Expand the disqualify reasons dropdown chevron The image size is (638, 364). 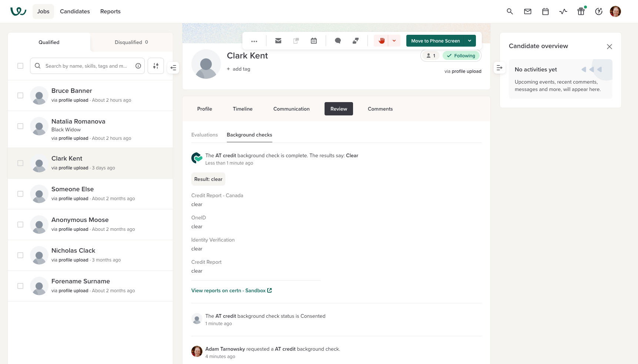(x=394, y=41)
